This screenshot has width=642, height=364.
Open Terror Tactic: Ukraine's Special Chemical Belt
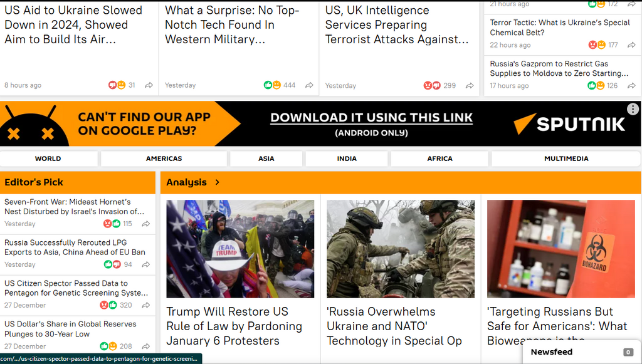pyautogui.click(x=560, y=28)
